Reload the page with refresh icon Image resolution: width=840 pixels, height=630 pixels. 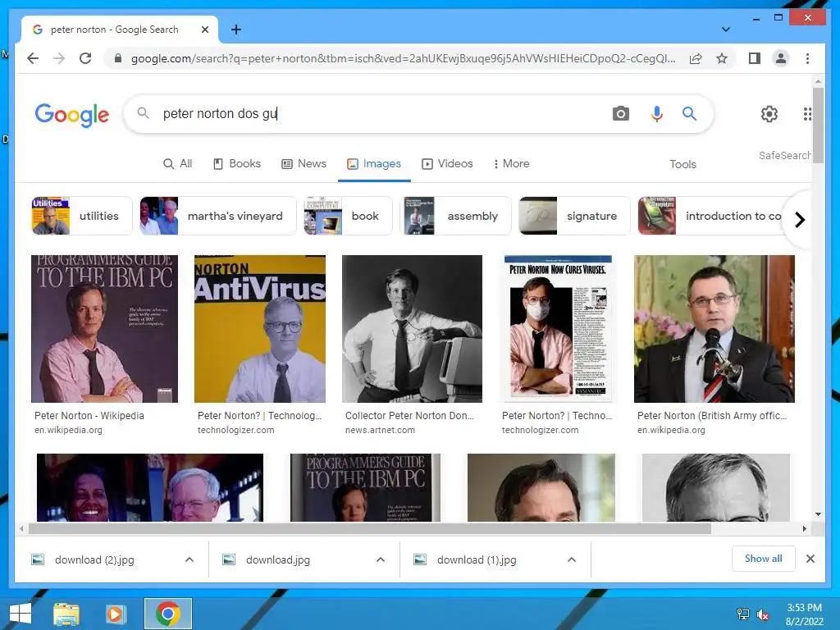point(85,58)
